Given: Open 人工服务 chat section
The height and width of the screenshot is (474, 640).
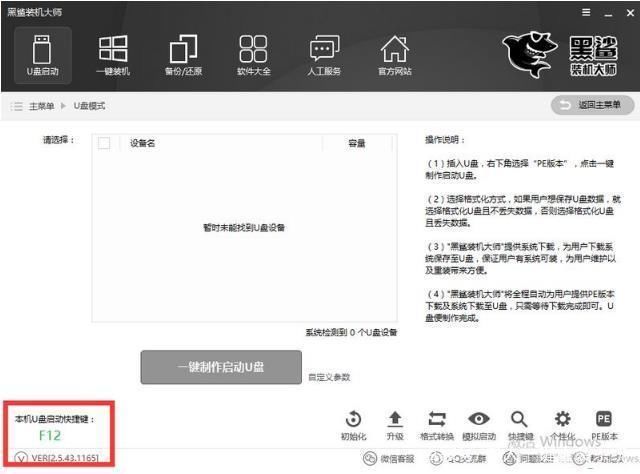Looking at the screenshot, I should [x=324, y=56].
